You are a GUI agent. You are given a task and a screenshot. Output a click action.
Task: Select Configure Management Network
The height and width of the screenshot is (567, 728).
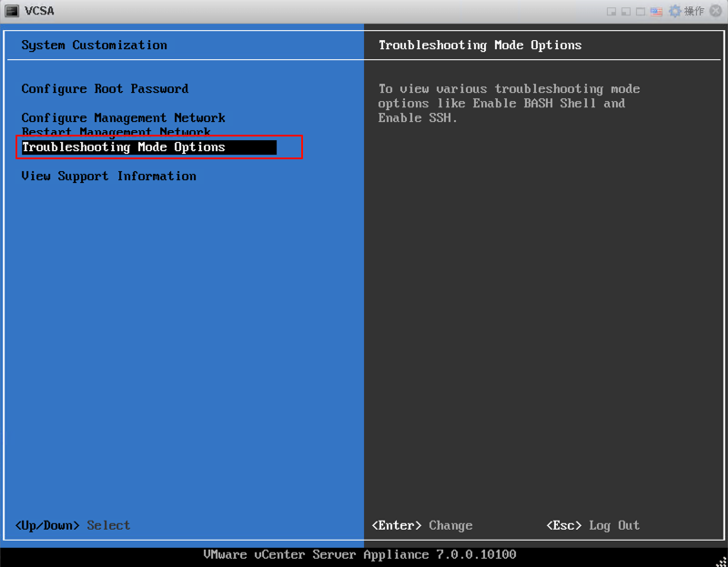click(x=121, y=117)
